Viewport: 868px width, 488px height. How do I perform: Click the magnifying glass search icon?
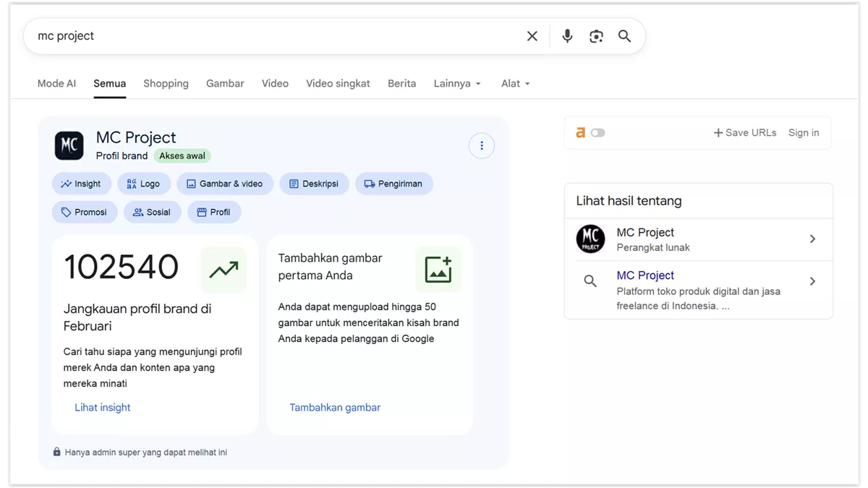(624, 35)
